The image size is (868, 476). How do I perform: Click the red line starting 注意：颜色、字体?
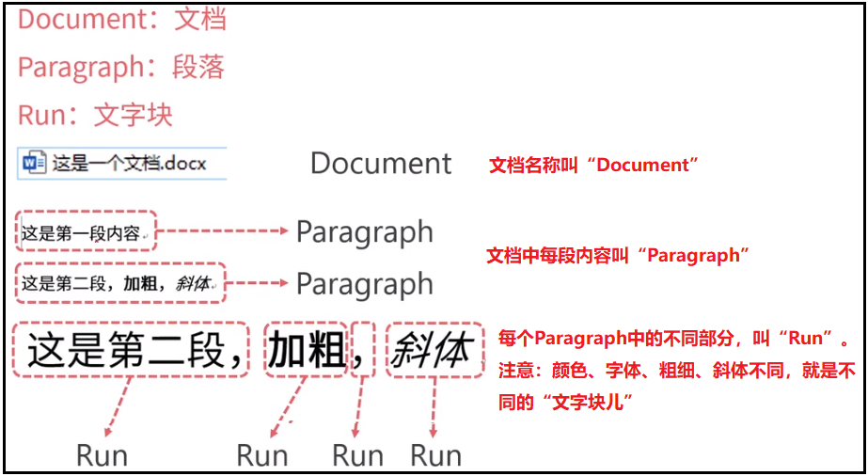pyautogui.click(x=676, y=371)
